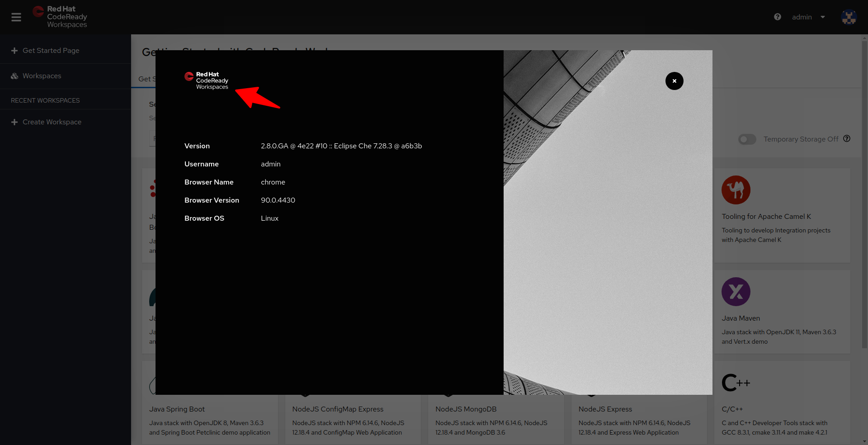Go to Workspaces in sidebar
The width and height of the screenshot is (868, 445).
click(42, 76)
